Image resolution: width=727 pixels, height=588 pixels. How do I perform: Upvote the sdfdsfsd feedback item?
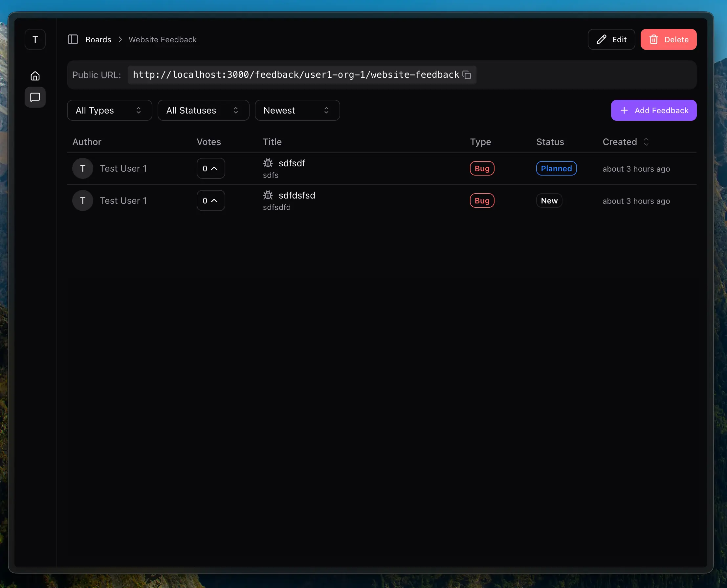click(x=210, y=200)
